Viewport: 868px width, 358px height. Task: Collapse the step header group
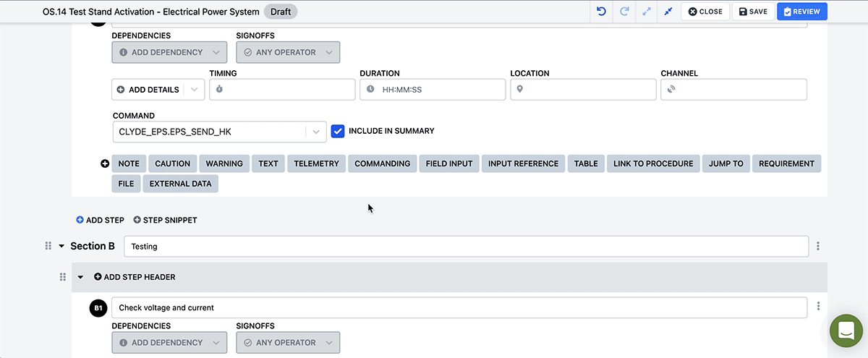pyautogui.click(x=80, y=277)
